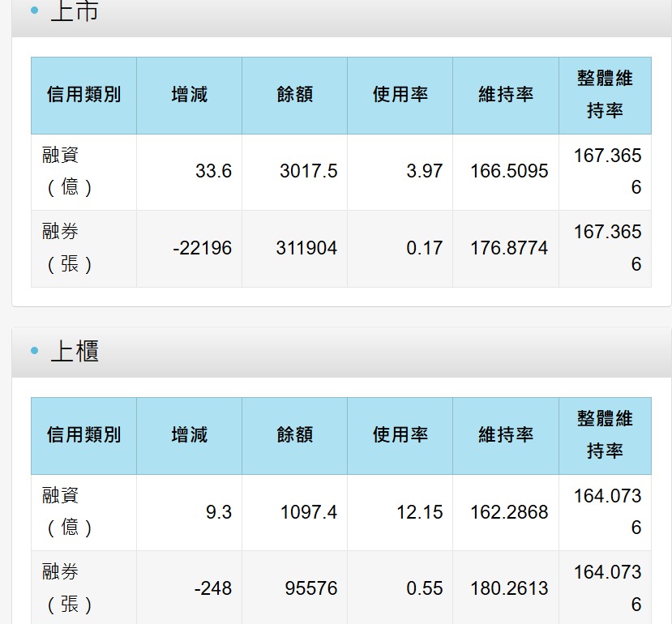Click 增減 column header in 上市 table
Viewport: 672px width, 624px height.
click(x=190, y=95)
